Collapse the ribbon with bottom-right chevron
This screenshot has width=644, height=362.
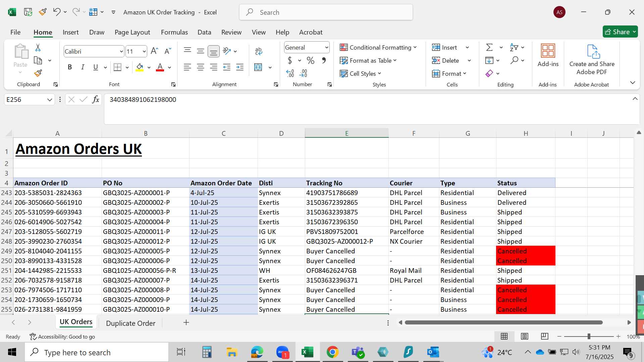(633, 82)
